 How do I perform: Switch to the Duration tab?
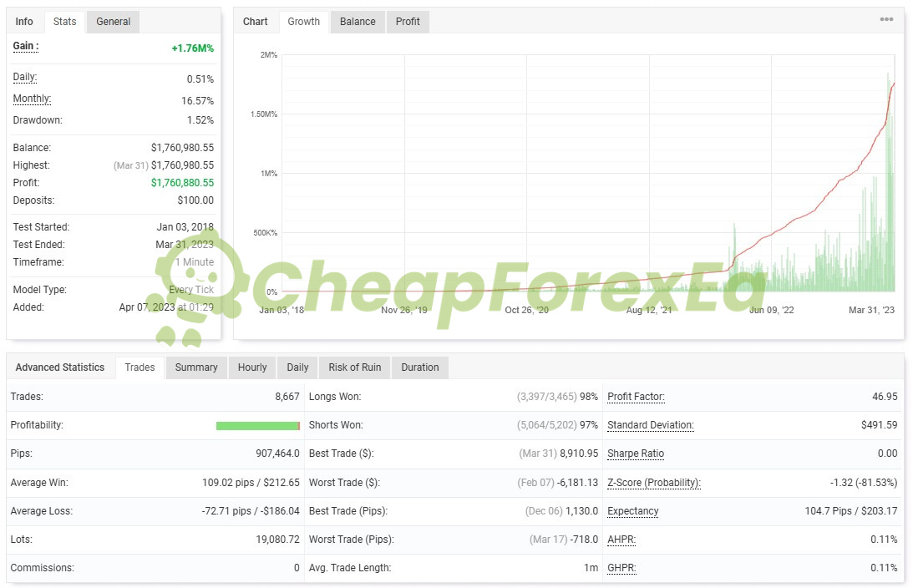pos(420,367)
